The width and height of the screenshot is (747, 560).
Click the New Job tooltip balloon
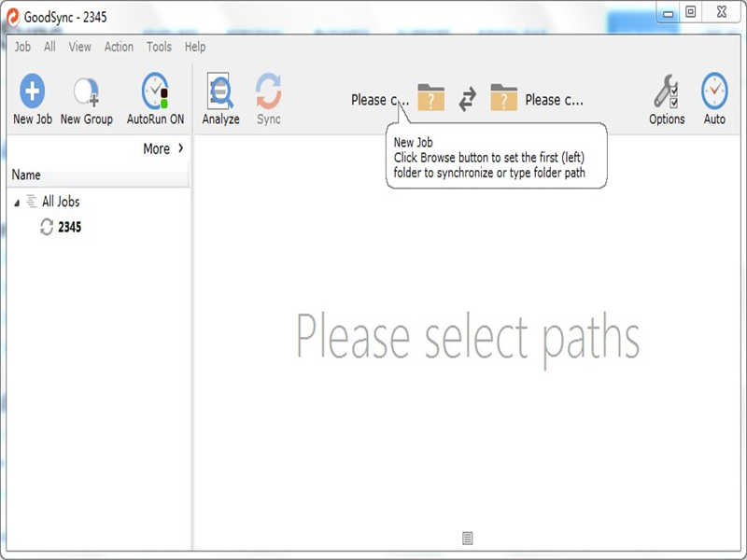pyautogui.click(x=497, y=156)
